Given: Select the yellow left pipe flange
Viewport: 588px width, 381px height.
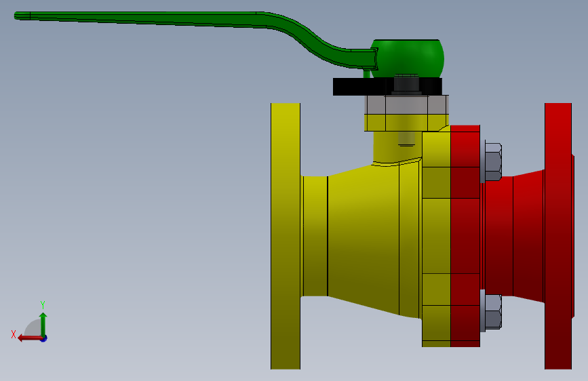Looking at the screenshot, I should tap(286, 236).
